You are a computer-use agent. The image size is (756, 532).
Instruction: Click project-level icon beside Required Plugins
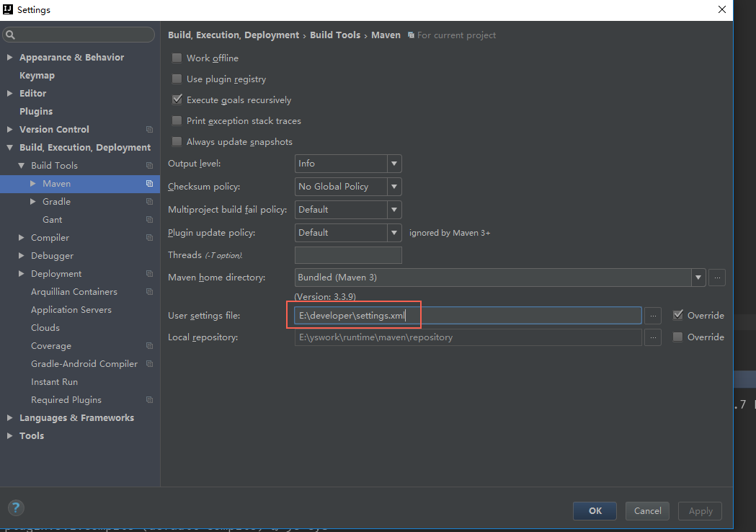[x=149, y=400]
